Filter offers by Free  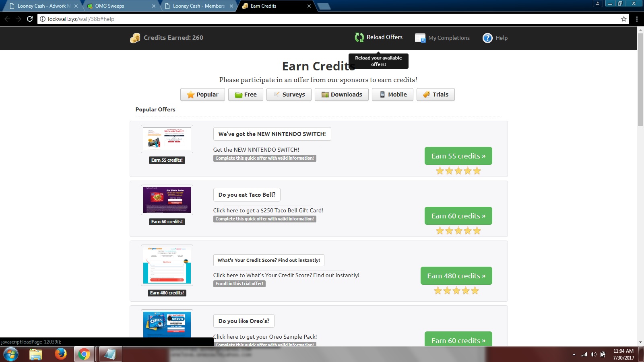[x=246, y=95]
